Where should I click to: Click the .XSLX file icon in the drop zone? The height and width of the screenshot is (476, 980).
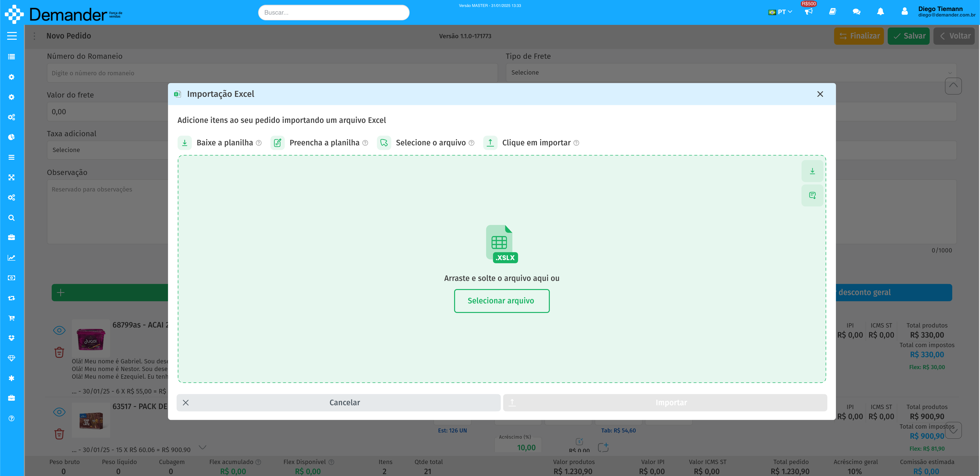tap(502, 244)
